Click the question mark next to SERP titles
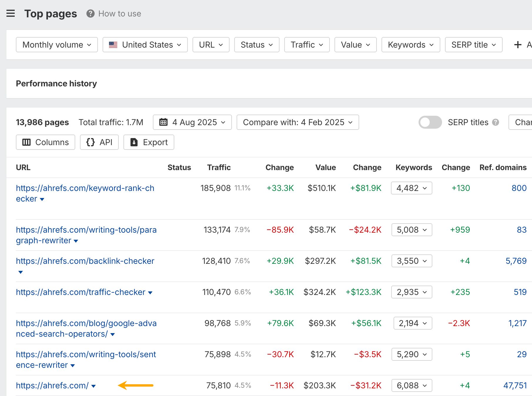The image size is (532, 396). pos(496,122)
